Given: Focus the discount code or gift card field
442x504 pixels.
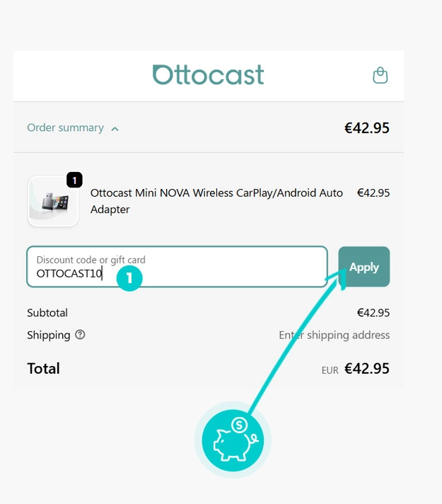Looking at the screenshot, I should pyautogui.click(x=177, y=267).
